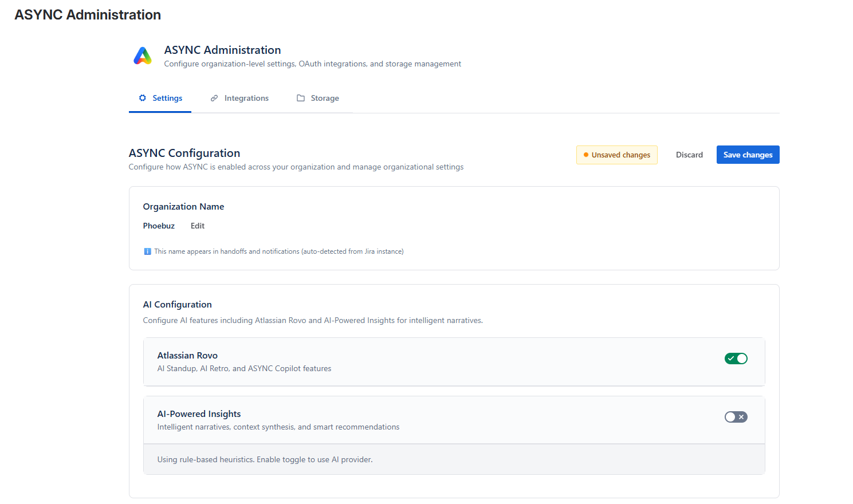Screen dimensions: 853x504
Task: Click the checkmark inside the Atlassian Rovo toggle
Action: pos(731,358)
